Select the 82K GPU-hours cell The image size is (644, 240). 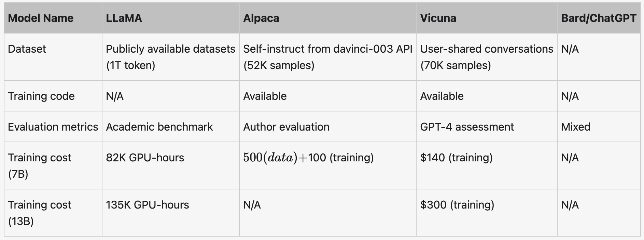click(x=171, y=165)
